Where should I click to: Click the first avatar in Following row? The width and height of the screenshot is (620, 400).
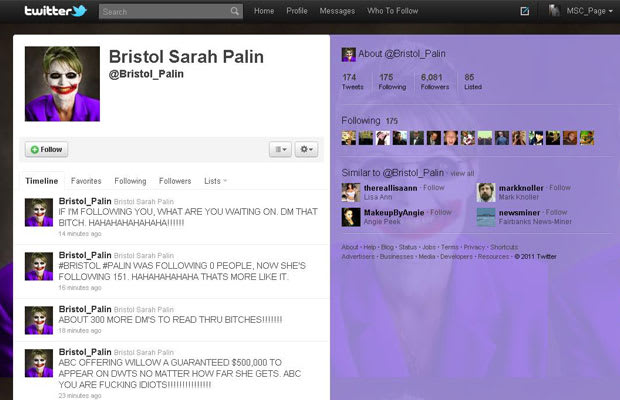point(349,138)
